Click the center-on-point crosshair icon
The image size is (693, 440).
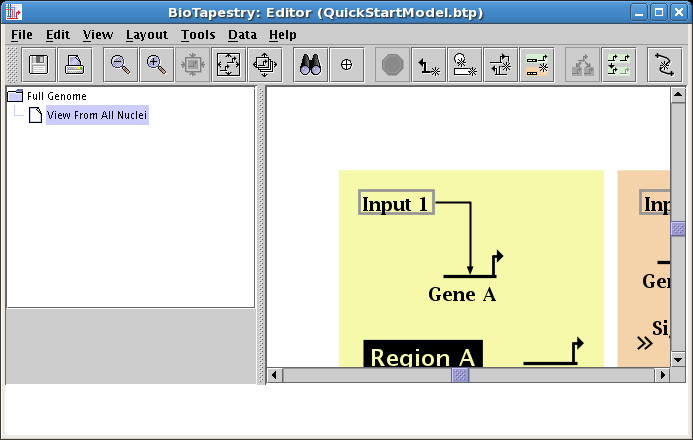tap(347, 64)
